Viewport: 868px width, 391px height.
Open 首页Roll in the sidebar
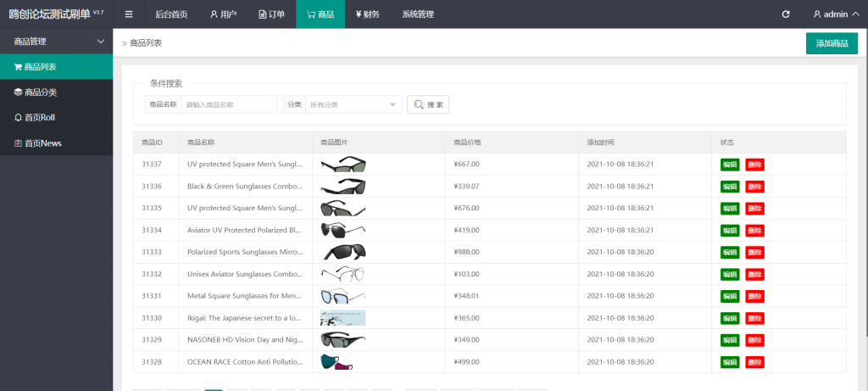(57, 117)
